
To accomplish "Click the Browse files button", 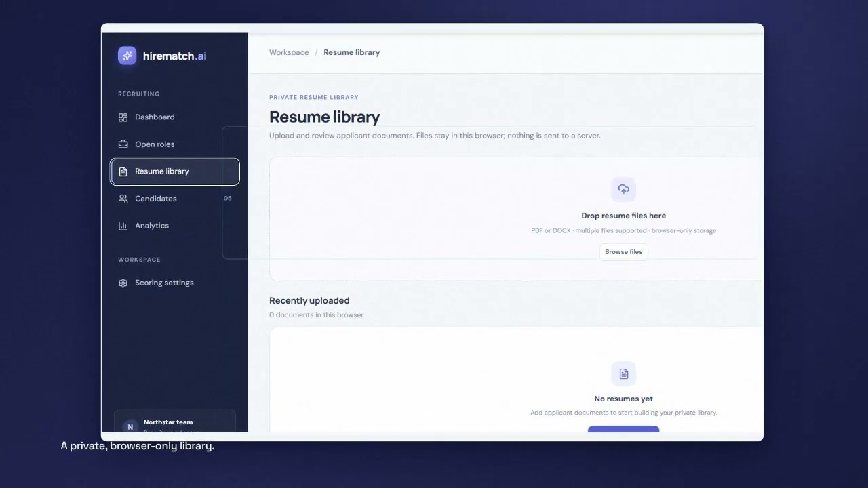I will (x=623, y=251).
